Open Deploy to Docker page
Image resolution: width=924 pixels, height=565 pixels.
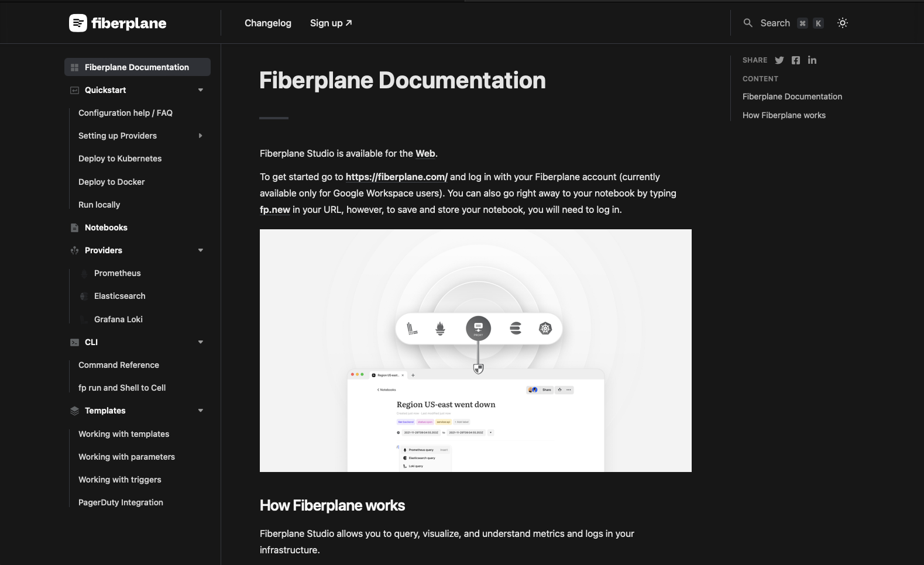111,182
